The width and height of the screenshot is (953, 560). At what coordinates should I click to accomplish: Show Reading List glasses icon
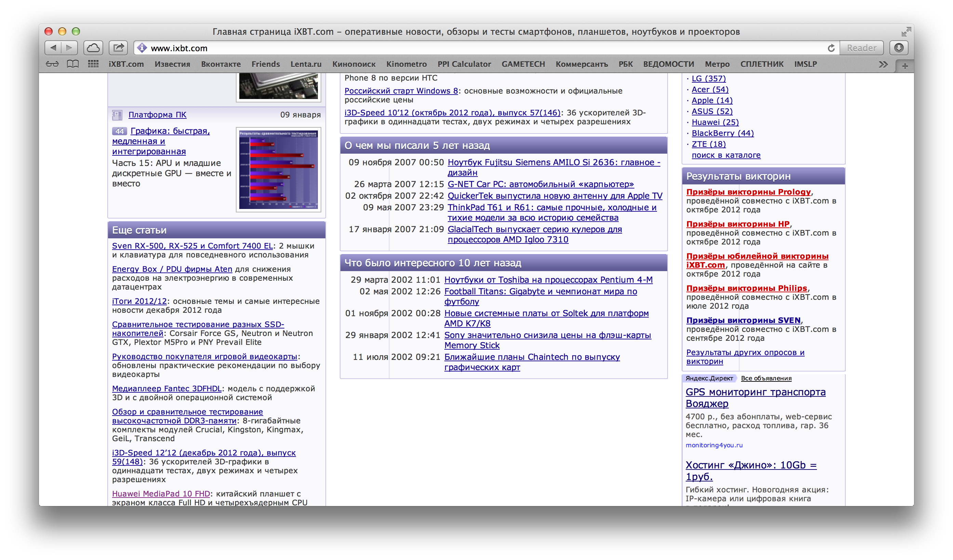click(x=52, y=64)
